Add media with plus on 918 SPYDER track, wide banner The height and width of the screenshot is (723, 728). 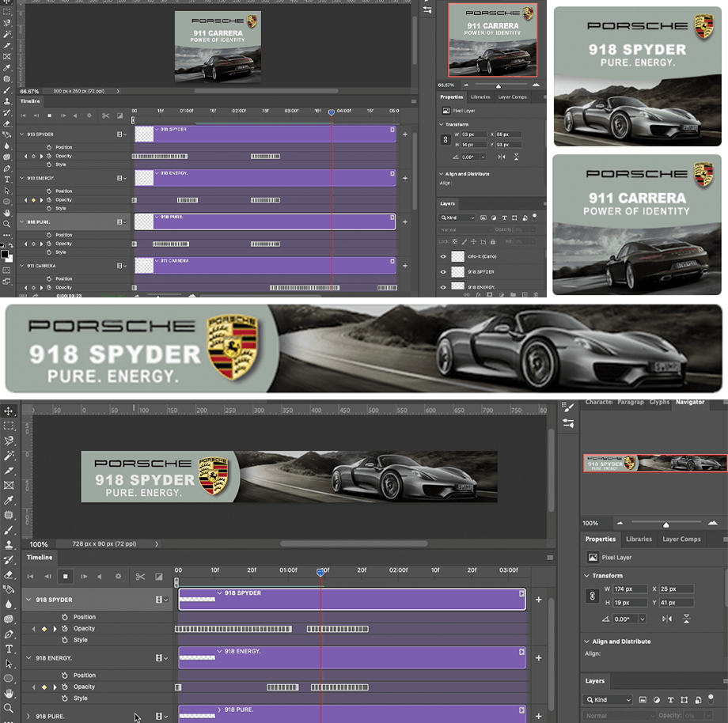pyautogui.click(x=539, y=600)
